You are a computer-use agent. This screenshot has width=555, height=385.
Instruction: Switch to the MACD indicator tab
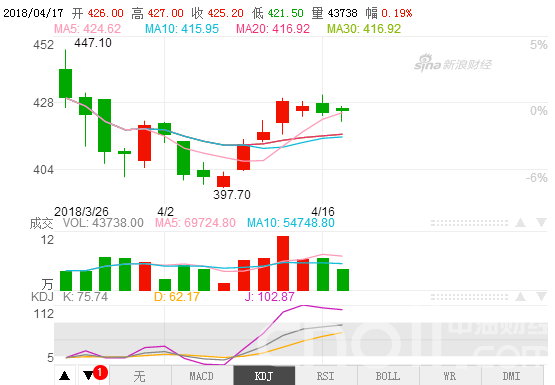tap(202, 376)
